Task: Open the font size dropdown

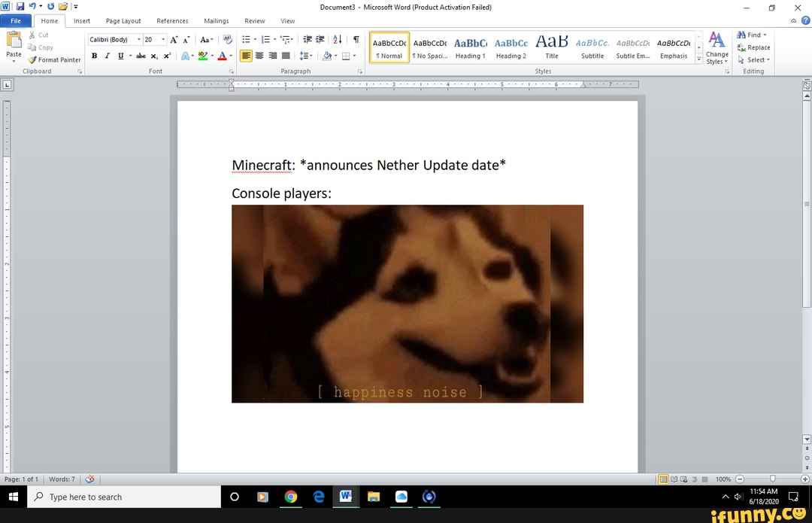Action: 163,39
